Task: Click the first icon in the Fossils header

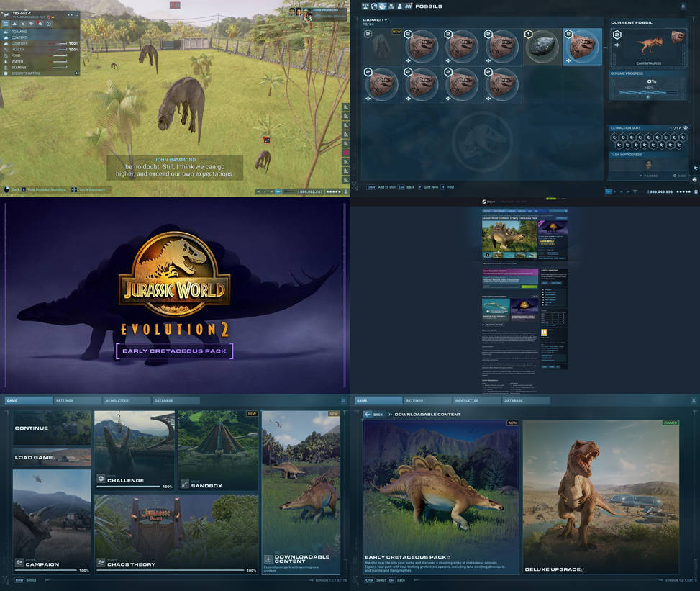Action: [x=365, y=6]
